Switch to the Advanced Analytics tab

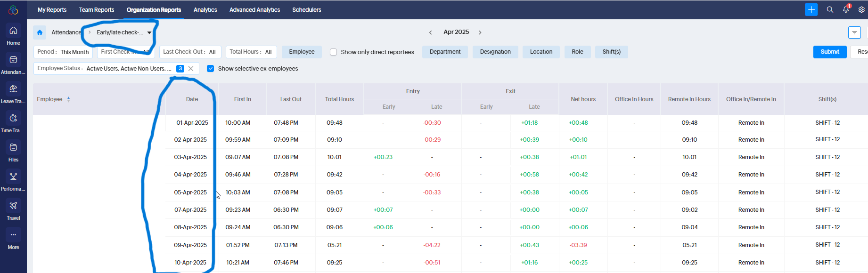point(254,10)
